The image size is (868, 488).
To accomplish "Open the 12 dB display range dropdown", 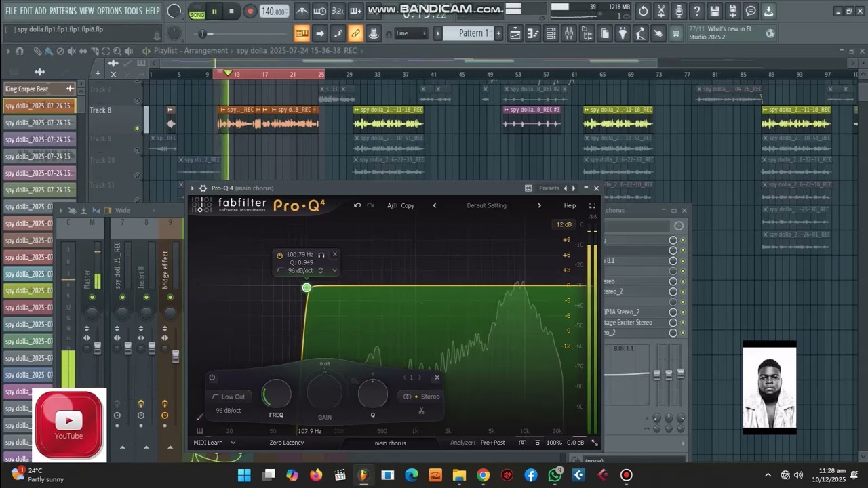I will click(x=564, y=224).
